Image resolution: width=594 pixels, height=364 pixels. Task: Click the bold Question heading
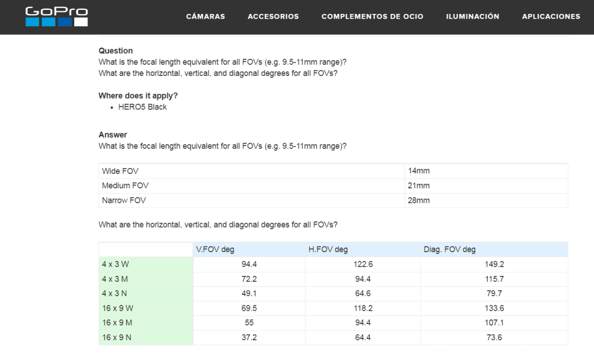(x=115, y=50)
